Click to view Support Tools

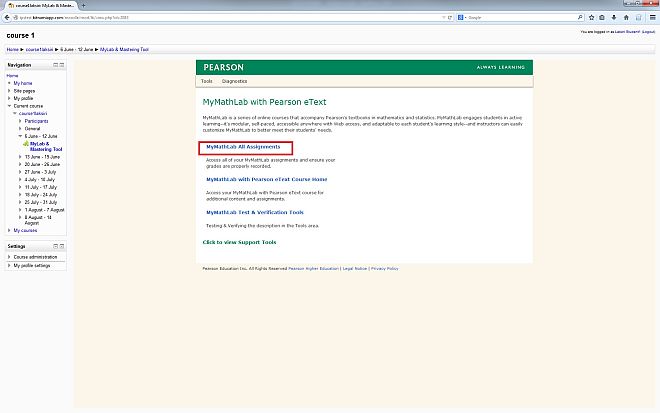click(239, 242)
